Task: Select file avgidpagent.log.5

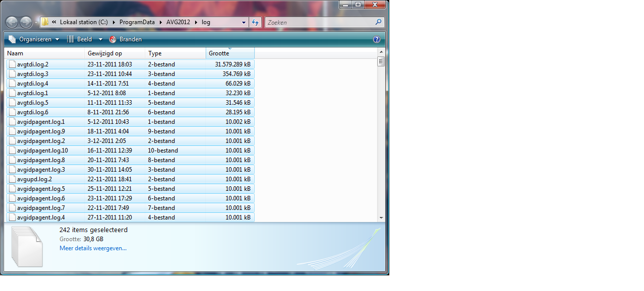Action: pos(130,189)
